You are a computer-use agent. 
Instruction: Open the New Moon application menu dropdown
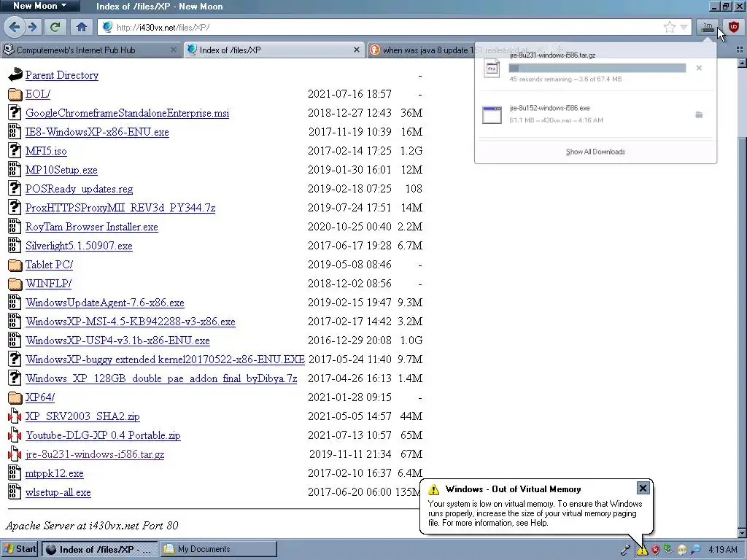click(x=40, y=6)
